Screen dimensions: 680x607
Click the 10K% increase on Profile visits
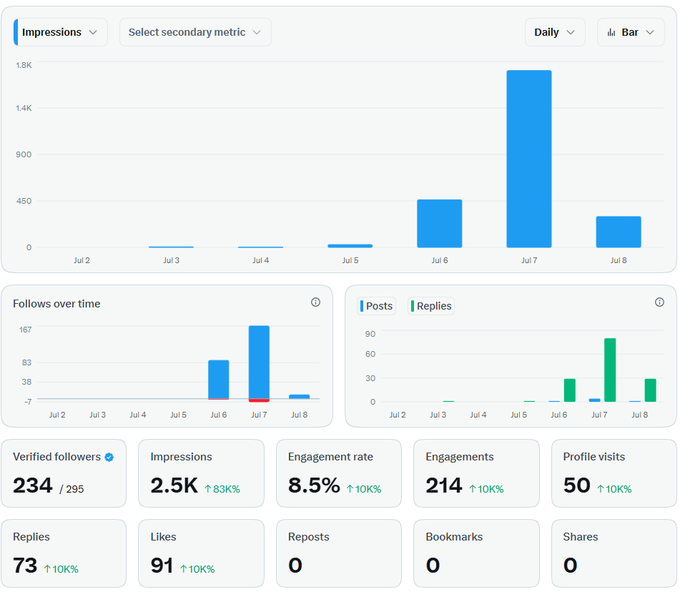[614, 489]
